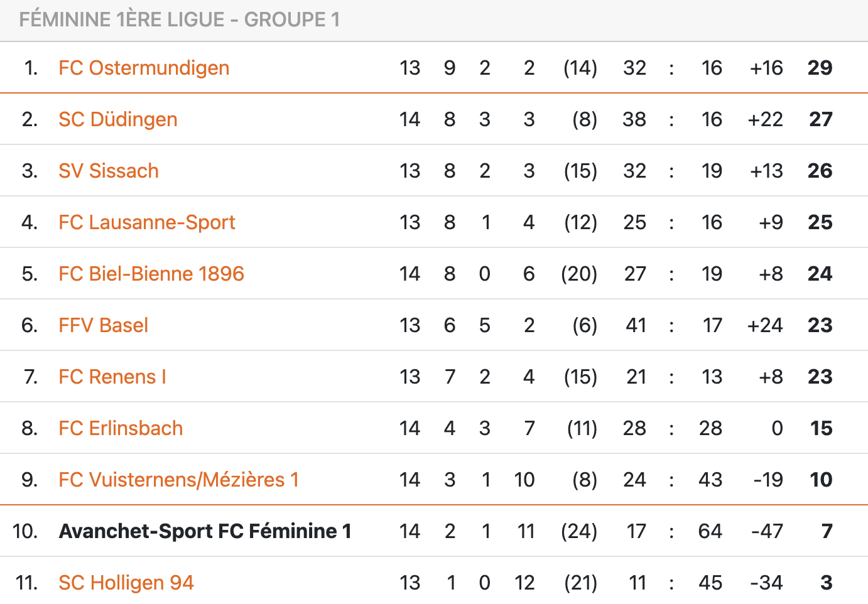Open FC Renens I team page
This screenshot has height=604, width=868.
(112, 377)
